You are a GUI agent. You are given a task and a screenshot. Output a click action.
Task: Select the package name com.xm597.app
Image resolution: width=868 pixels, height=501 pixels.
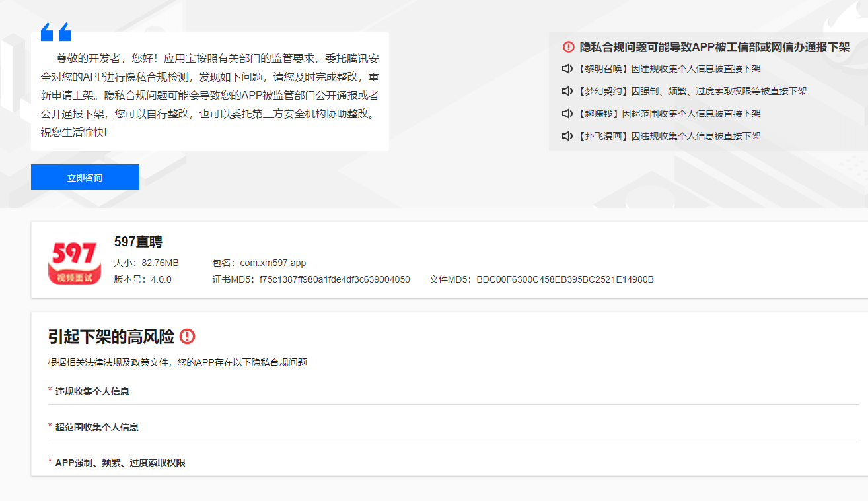pyautogui.click(x=273, y=263)
